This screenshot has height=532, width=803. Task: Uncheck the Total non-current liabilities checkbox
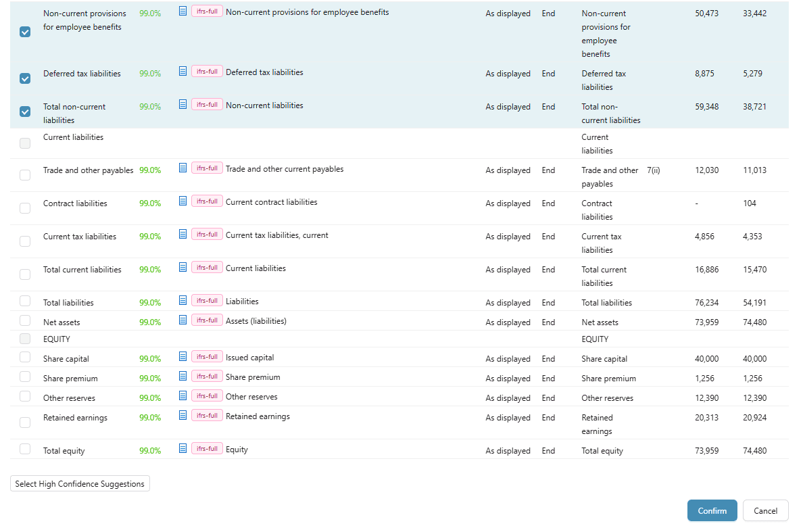[25, 112]
